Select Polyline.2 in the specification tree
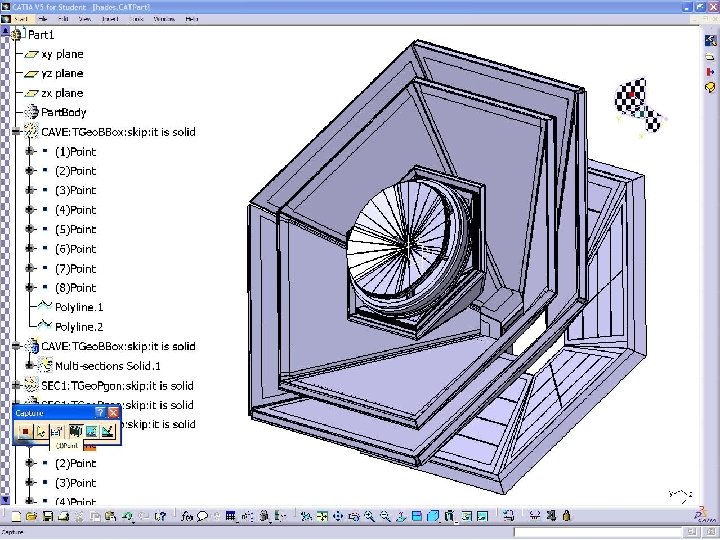The image size is (720, 540). 79,326
